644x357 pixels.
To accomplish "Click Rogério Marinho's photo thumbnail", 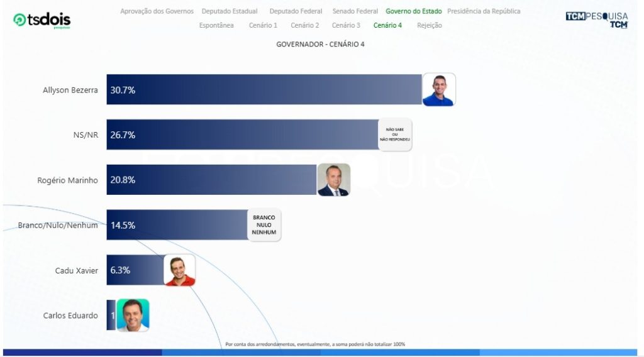I will (x=333, y=180).
